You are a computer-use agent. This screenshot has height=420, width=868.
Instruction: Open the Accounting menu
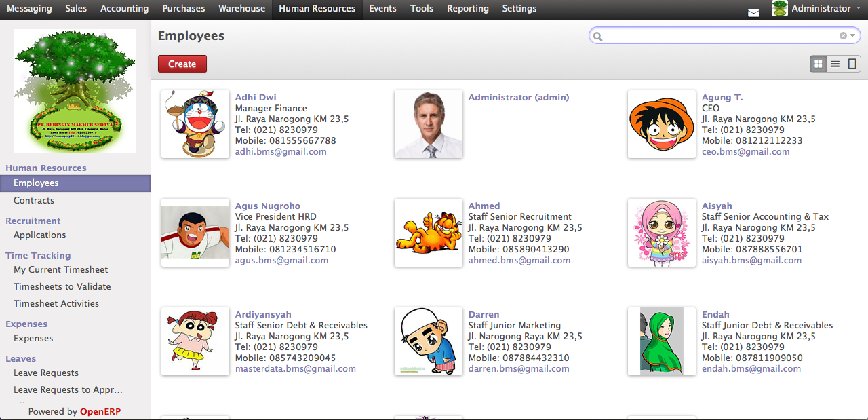(124, 9)
